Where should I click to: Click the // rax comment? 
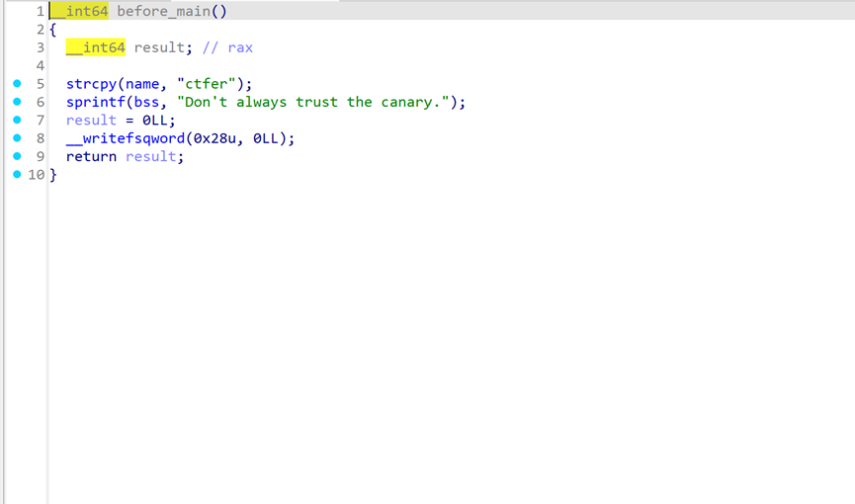[x=228, y=47]
